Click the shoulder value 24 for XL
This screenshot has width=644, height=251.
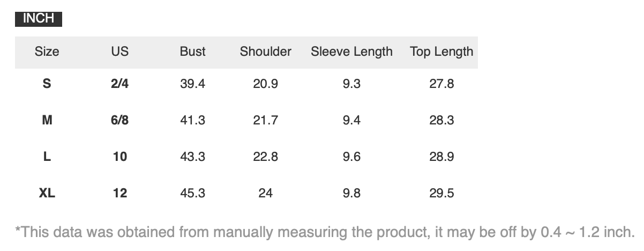[266, 193]
